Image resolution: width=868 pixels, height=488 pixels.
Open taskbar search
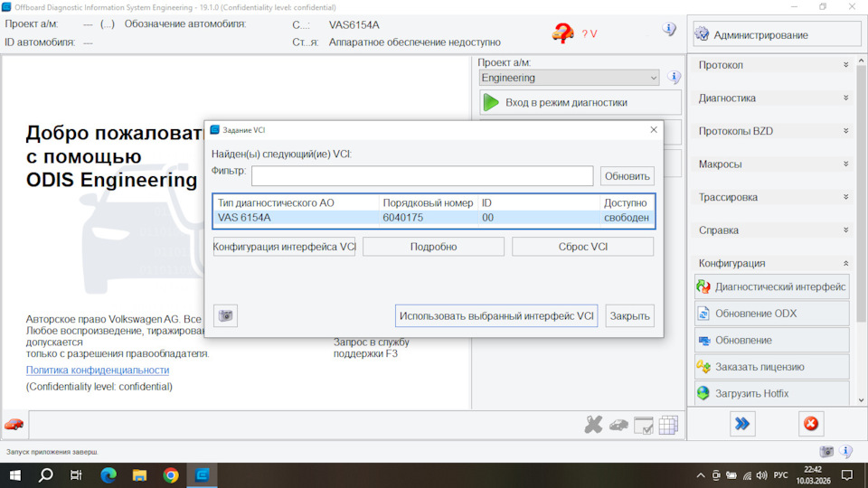(x=46, y=475)
